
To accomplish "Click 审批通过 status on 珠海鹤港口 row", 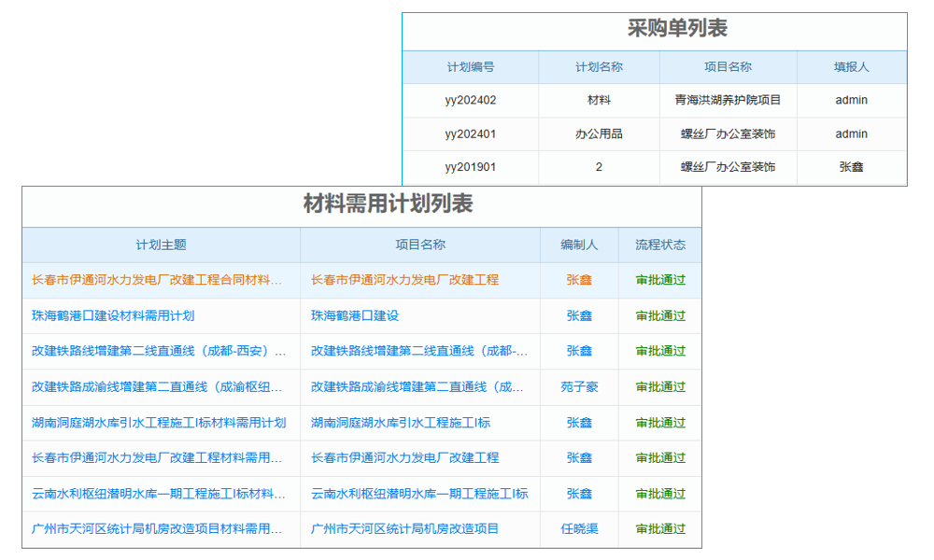I will (x=659, y=315).
